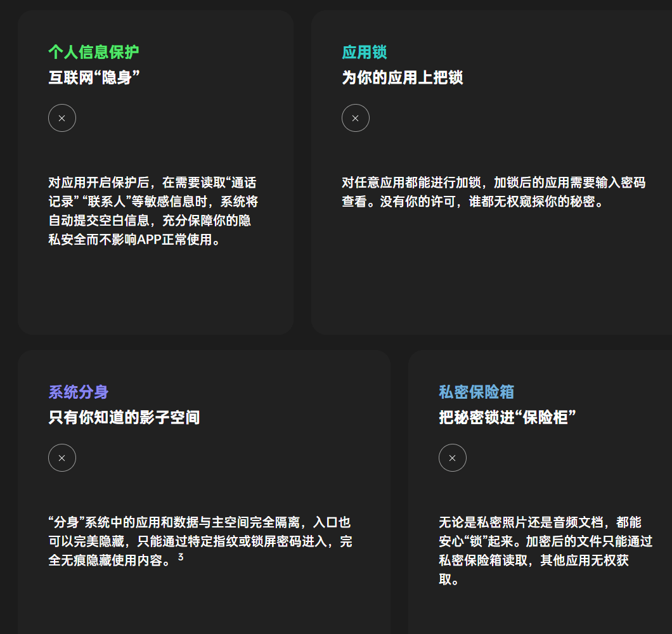672x634 pixels.
Task: Click footnote 3 after 隐藏使用内容
Action: click(x=181, y=557)
